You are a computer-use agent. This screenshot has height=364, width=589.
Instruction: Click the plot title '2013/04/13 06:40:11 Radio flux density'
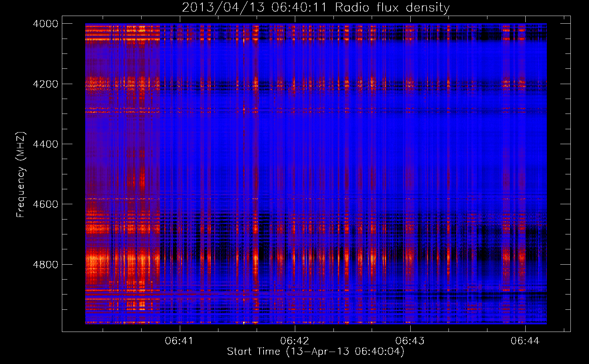coord(316,8)
